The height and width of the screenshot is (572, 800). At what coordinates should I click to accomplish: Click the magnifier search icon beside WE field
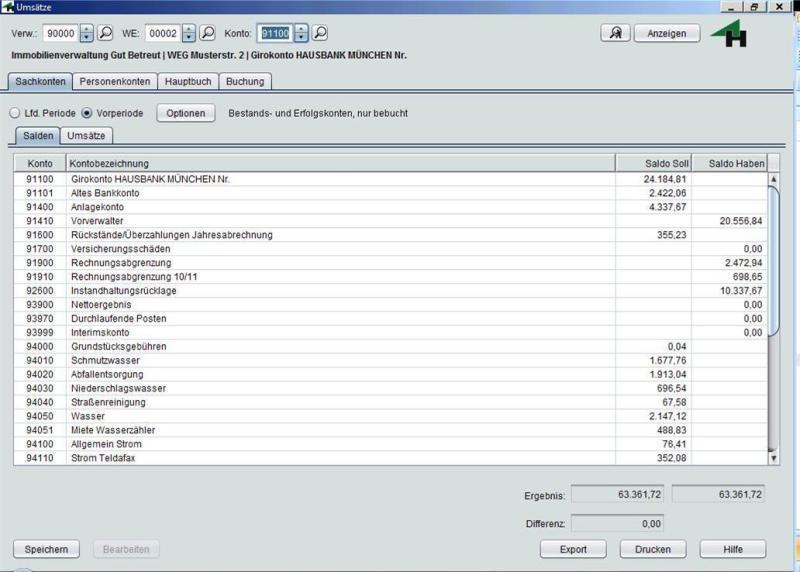(x=208, y=33)
